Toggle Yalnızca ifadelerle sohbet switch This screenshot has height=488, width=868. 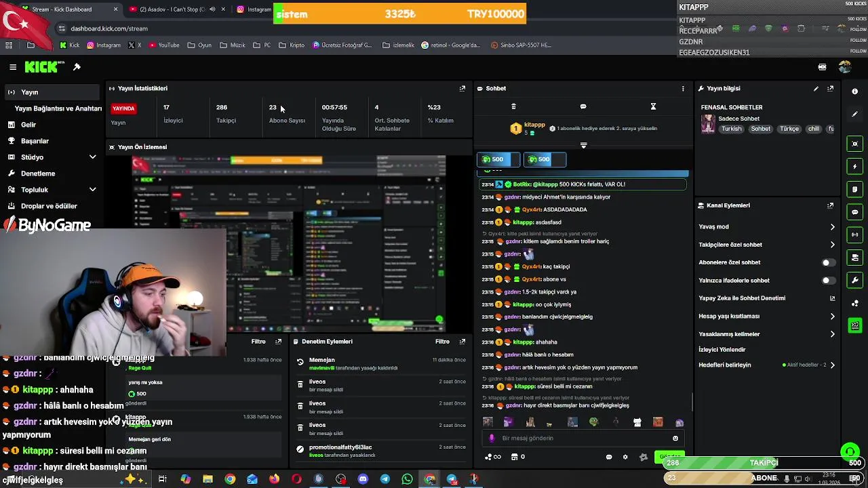tap(828, 281)
